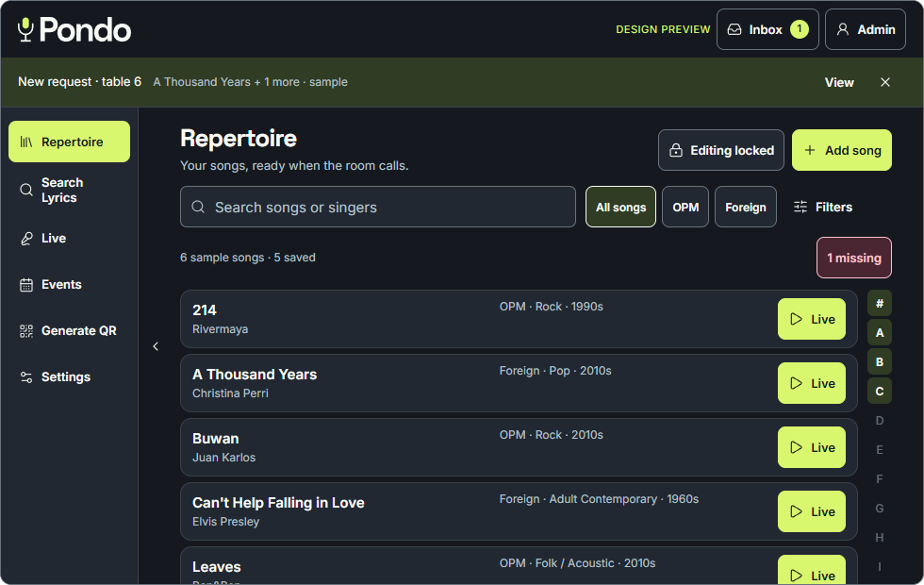
Task: Start Live for Leaves
Action: tap(812, 570)
